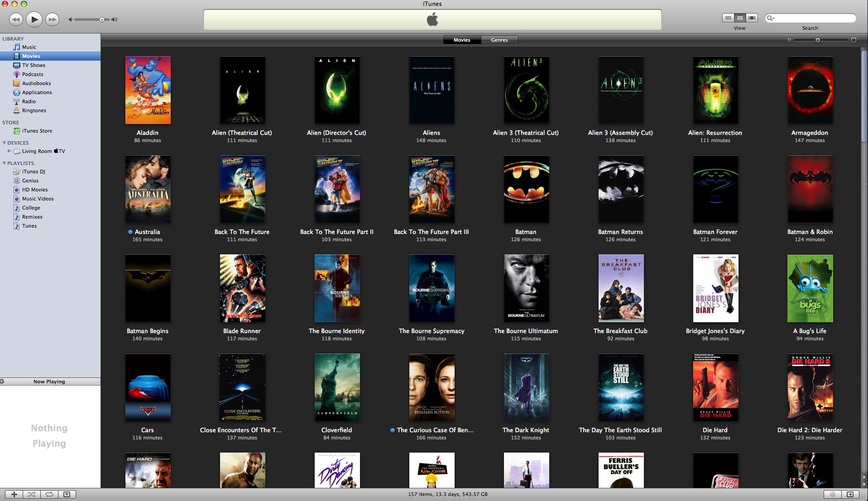This screenshot has width=868, height=501.
Task: Click the volume slider knob
Action: pyautogui.click(x=102, y=19)
